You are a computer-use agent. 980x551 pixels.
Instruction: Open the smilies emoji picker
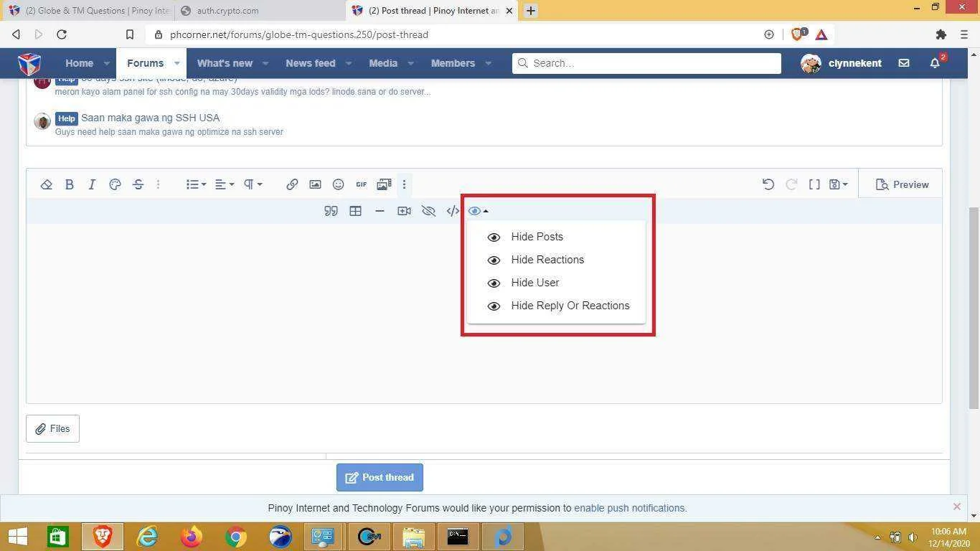338,184
